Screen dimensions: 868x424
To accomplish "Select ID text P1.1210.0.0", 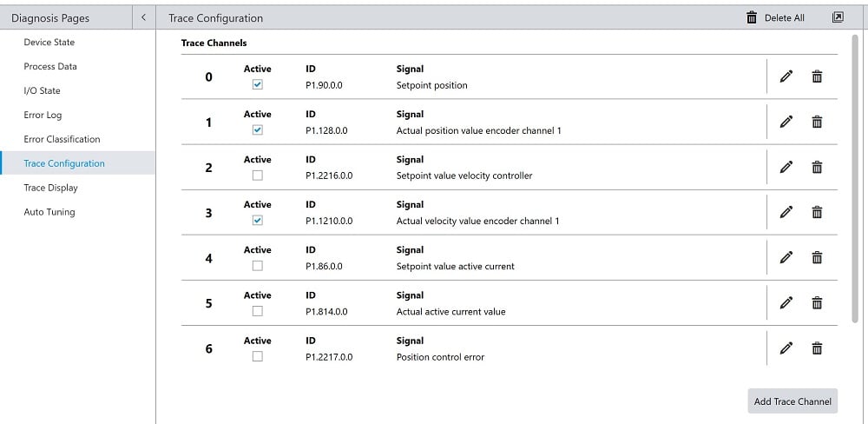I will pyautogui.click(x=329, y=222).
